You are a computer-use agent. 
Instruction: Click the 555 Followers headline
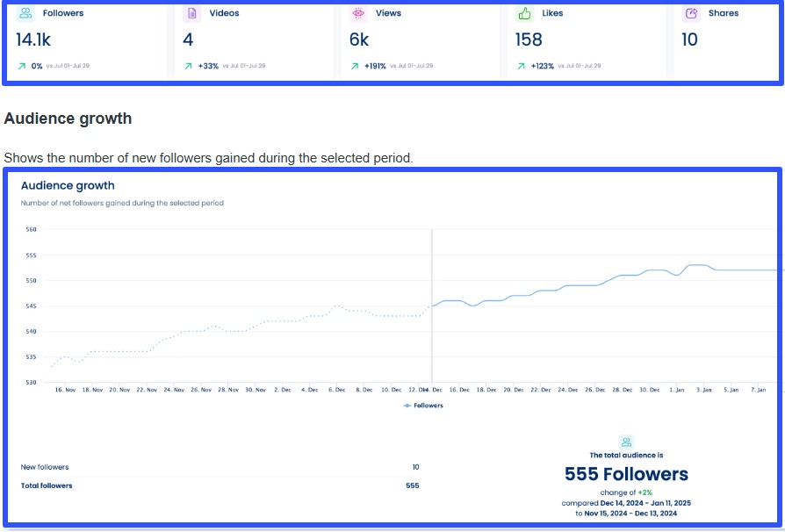[626, 472]
